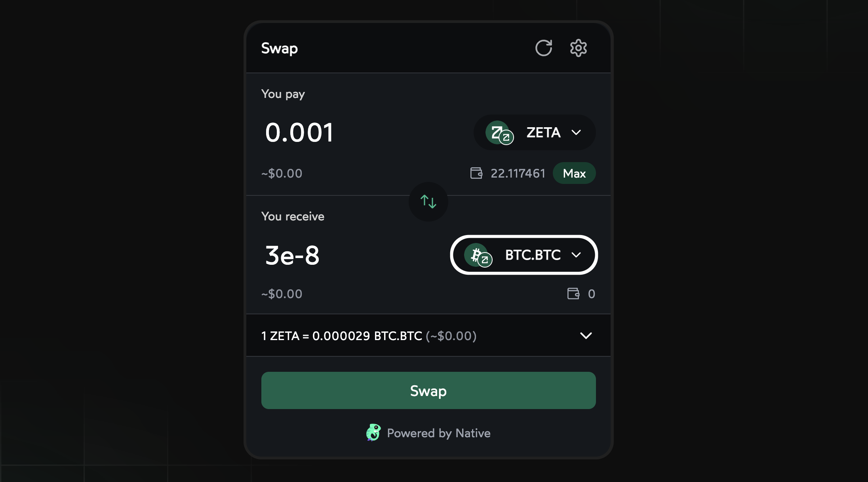This screenshot has height=482, width=868.
Task: Click the 22.117461 ZETA balance text
Action: [518, 173]
